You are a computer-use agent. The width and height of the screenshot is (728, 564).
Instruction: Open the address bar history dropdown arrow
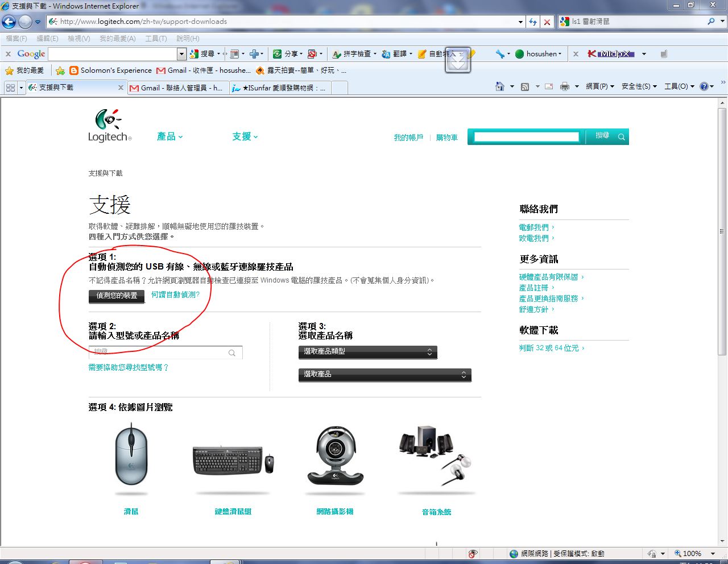click(x=520, y=22)
